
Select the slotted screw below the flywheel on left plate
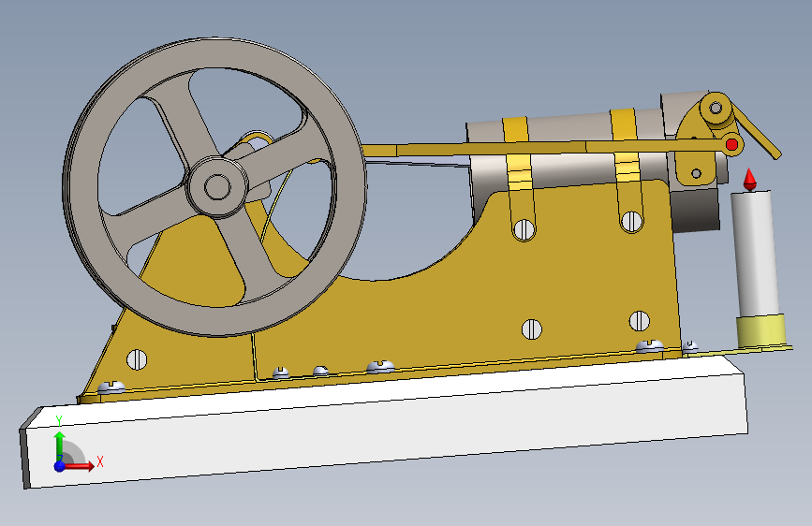(x=137, y=359)
